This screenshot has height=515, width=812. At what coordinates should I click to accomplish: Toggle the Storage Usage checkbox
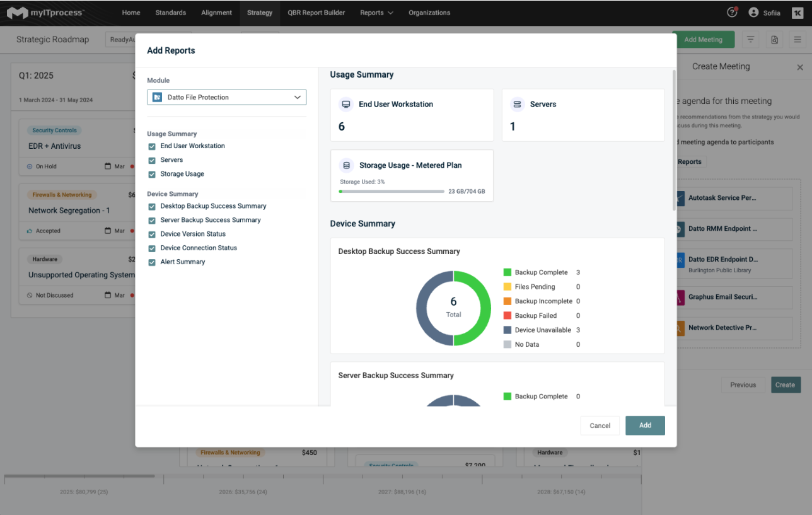[x=151, y=174]
